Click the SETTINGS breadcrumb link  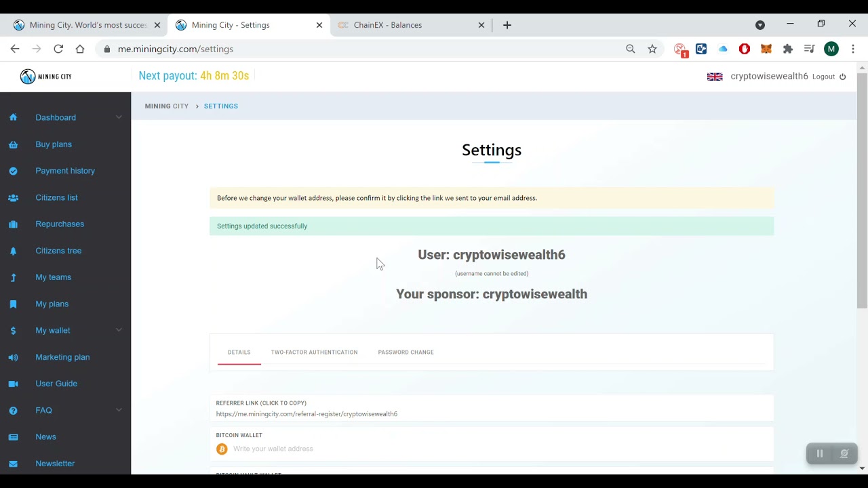pyautogui.click(x=221, y=106)
